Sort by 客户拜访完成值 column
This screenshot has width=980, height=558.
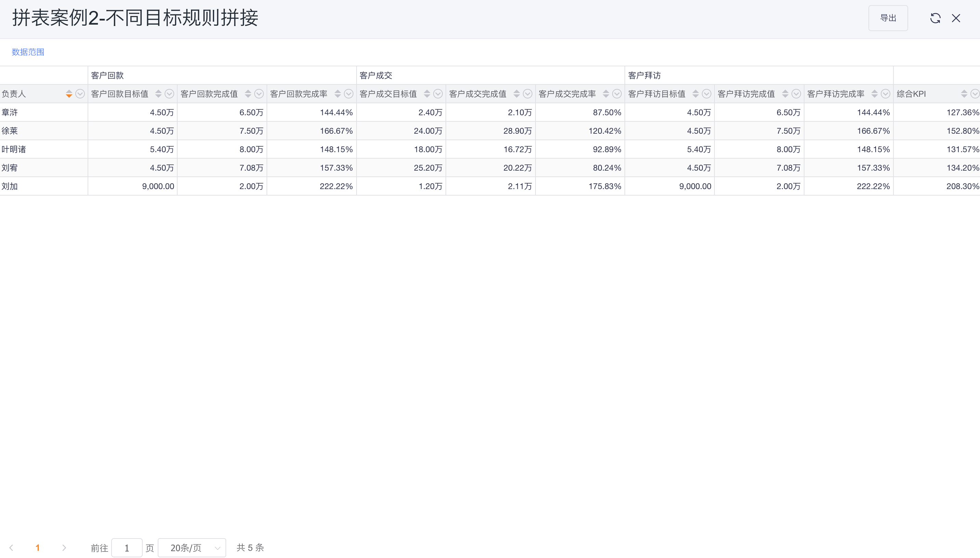786,93
